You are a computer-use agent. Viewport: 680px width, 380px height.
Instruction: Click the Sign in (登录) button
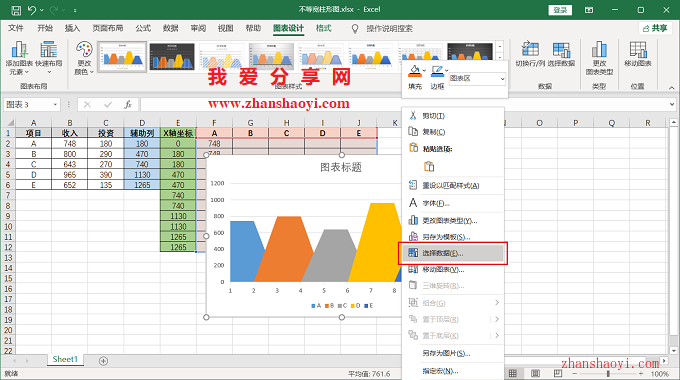560,10
